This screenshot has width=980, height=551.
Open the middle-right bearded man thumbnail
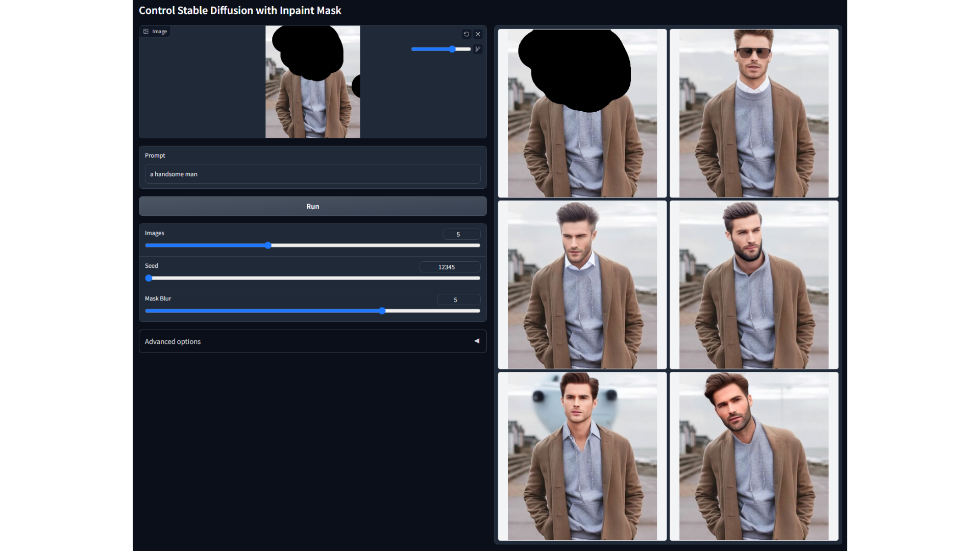coord(754,285)
